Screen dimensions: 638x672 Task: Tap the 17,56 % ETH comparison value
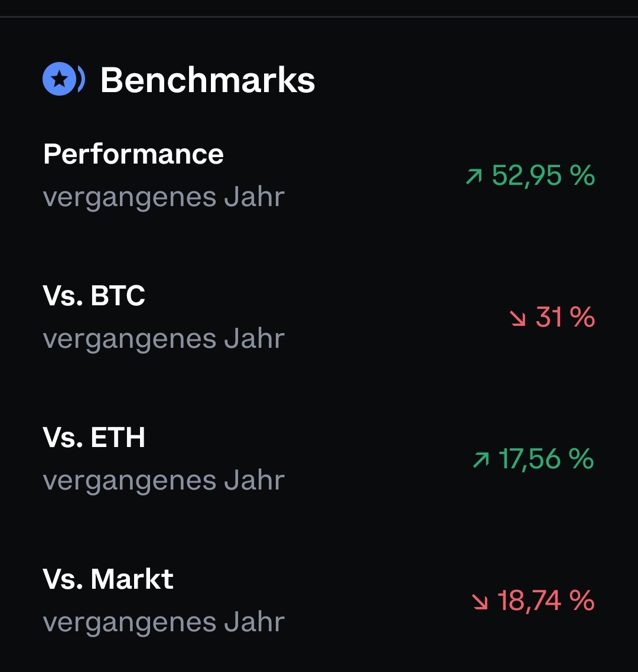pyautogui.click(x=546, y=459)
